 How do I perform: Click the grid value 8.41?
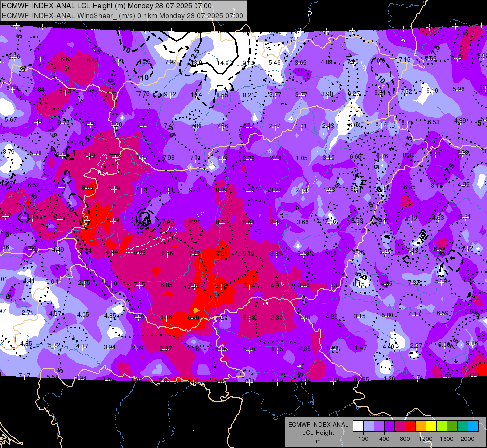coord(222,222)
